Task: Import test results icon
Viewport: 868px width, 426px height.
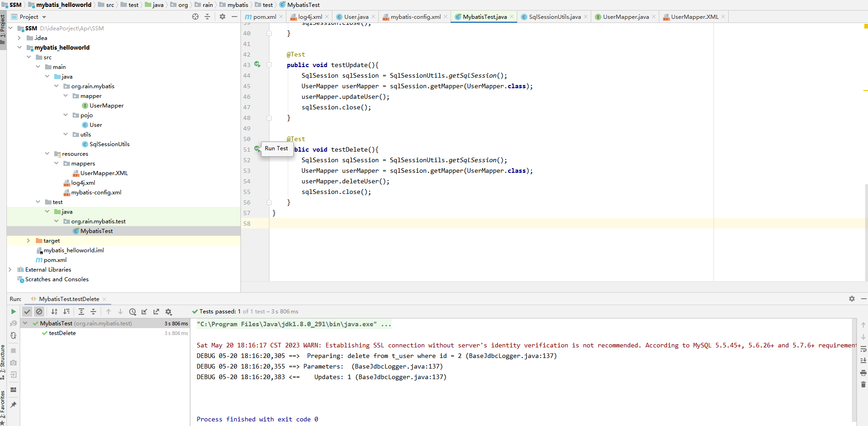Action: (144, 312)
